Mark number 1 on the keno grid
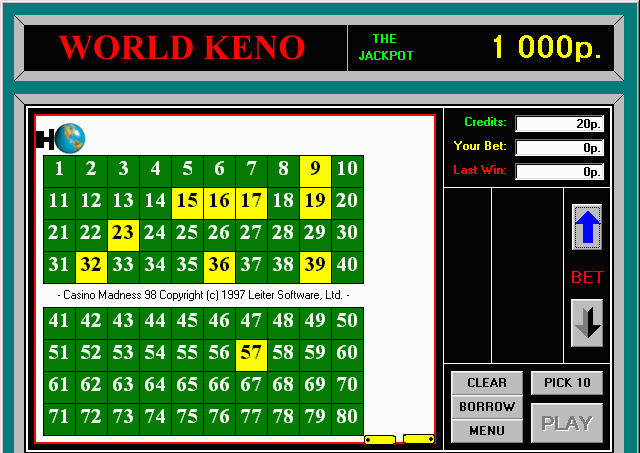 59,170
